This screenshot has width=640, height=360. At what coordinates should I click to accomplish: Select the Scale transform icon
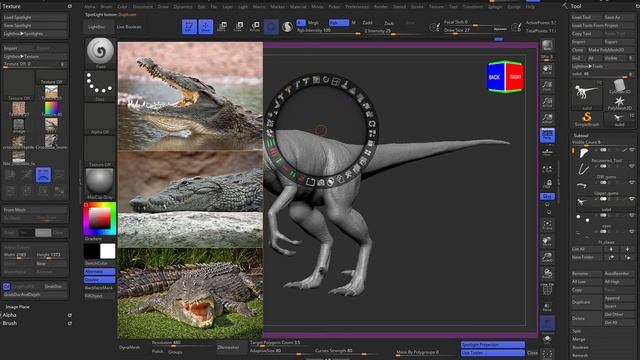pyautogui.click(x=238, y=27)
